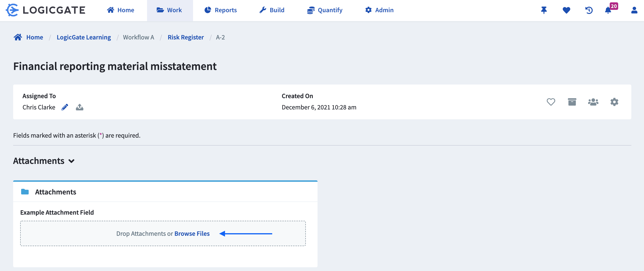Click Browse Files link
The image size is (644, 271).
click(x=192, y=233)
